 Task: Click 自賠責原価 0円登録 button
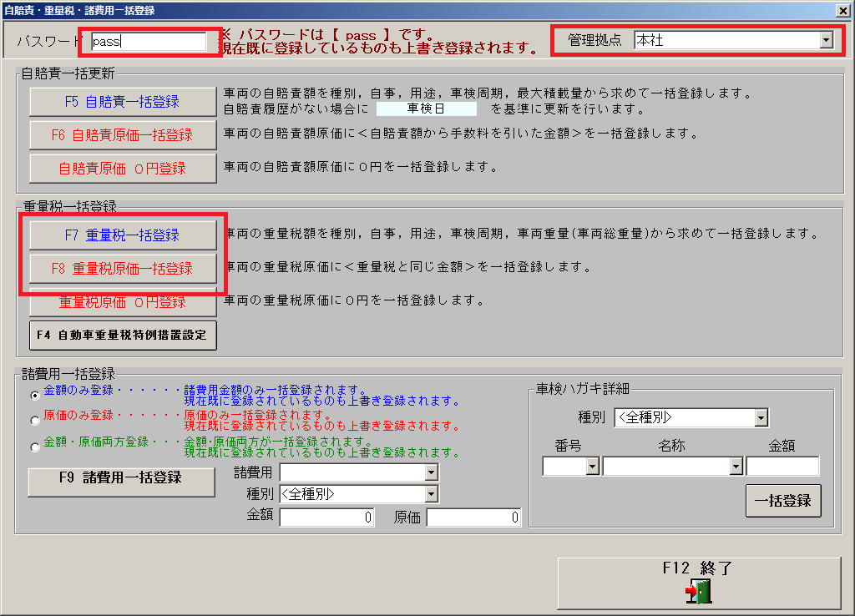click(x=123, y=169)
